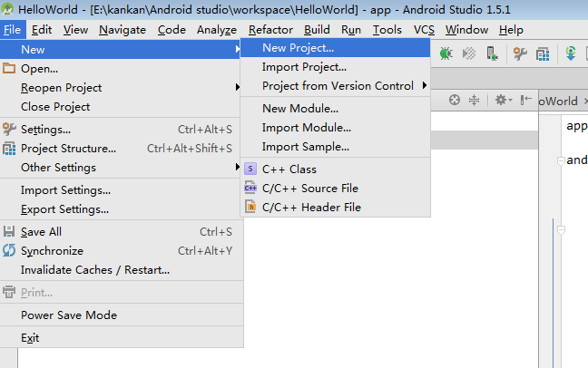
Task: Choose Import Project...
Action: click(335, 67)
